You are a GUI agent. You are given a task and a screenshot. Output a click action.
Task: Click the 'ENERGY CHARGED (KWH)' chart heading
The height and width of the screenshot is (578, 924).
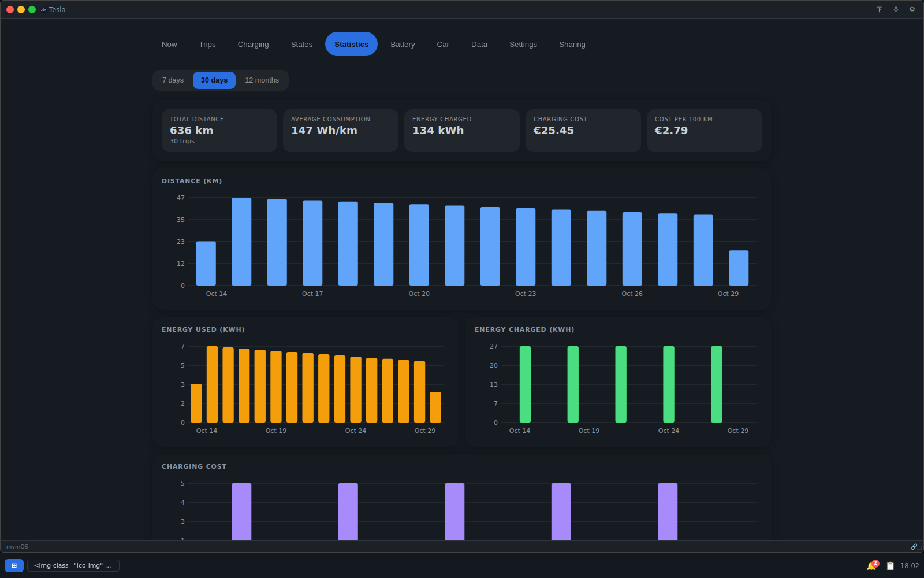(x=524, y=329)
